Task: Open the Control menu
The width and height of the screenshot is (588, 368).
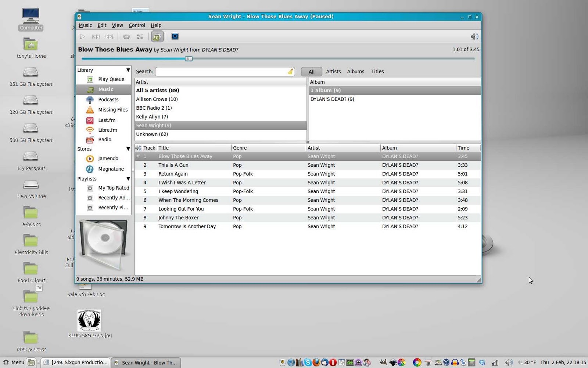Action: [136, 25]
